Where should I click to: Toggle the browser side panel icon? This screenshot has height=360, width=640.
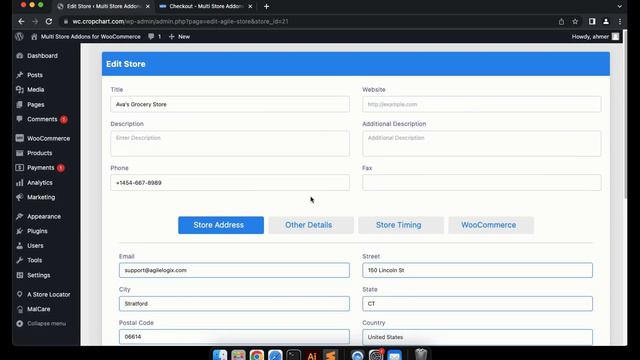(592, 21)
